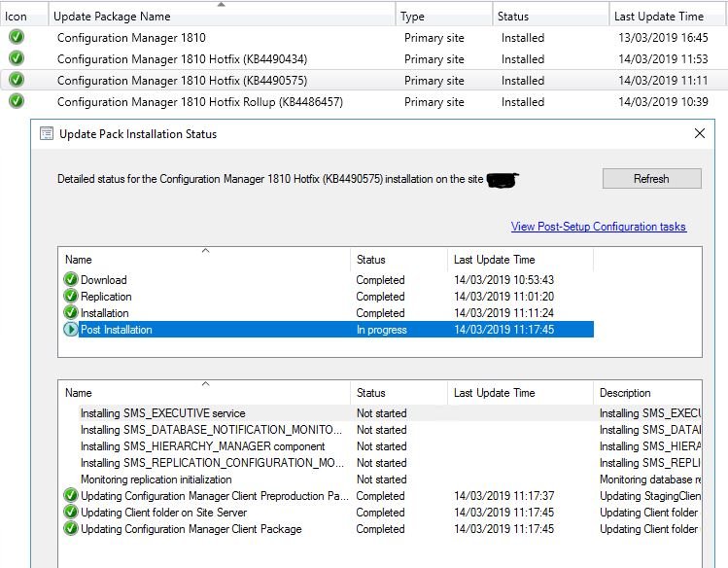Image resolution: width=728 pixels, height=568 pixels.
Task: Select Installing SMS_HIERARCHY_MANAGER component row
Action: click(x=381, y=446)
